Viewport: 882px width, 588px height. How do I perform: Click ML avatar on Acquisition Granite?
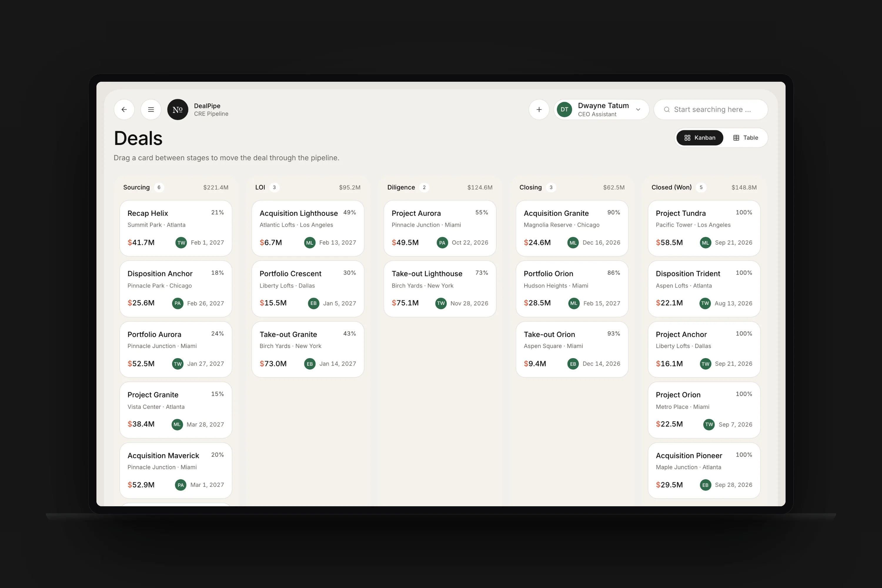click(x=573, y=243)
